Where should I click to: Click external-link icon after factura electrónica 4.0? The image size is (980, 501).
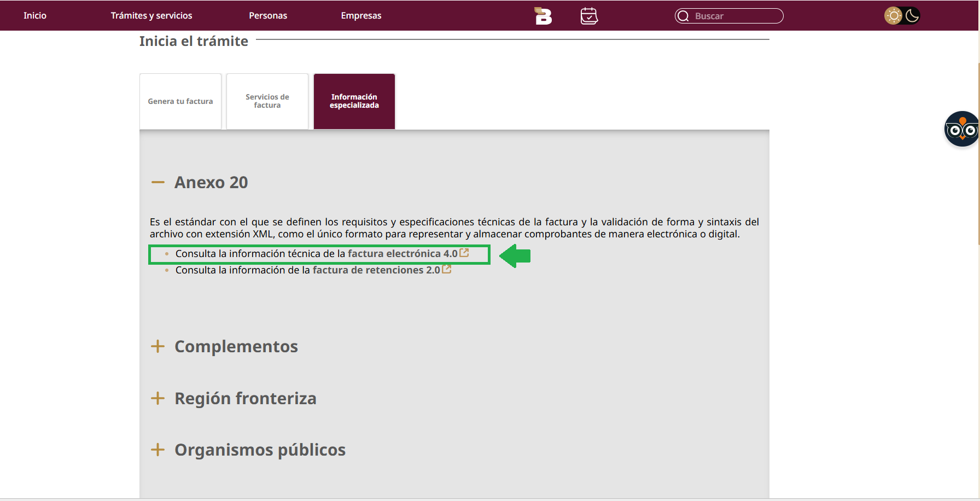[464, 253]
